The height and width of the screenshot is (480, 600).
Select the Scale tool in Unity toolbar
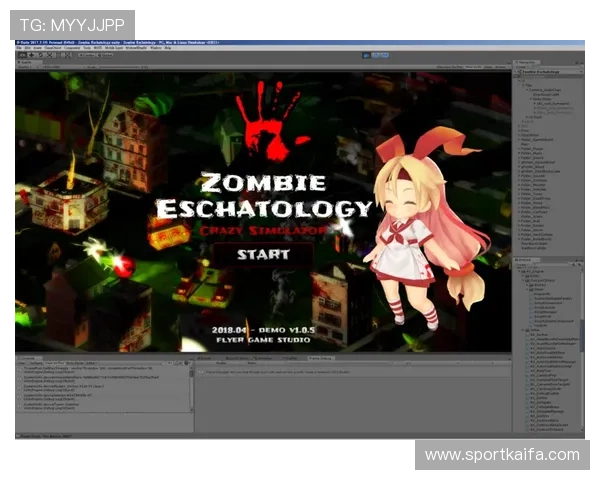tap(49, 55)
